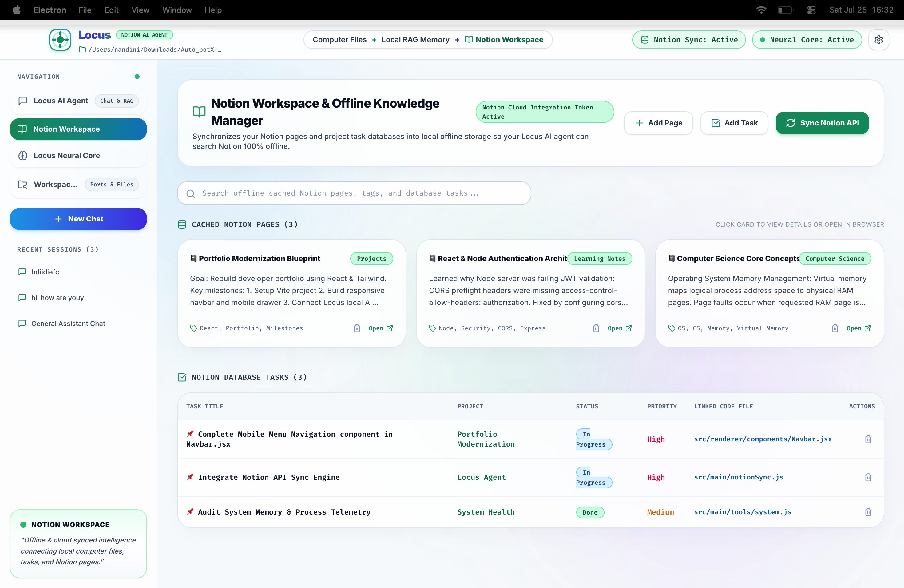The width and height of the screenshot is (904, 588).
Task: Click the Done status badge
Action: tap(590, 512)
